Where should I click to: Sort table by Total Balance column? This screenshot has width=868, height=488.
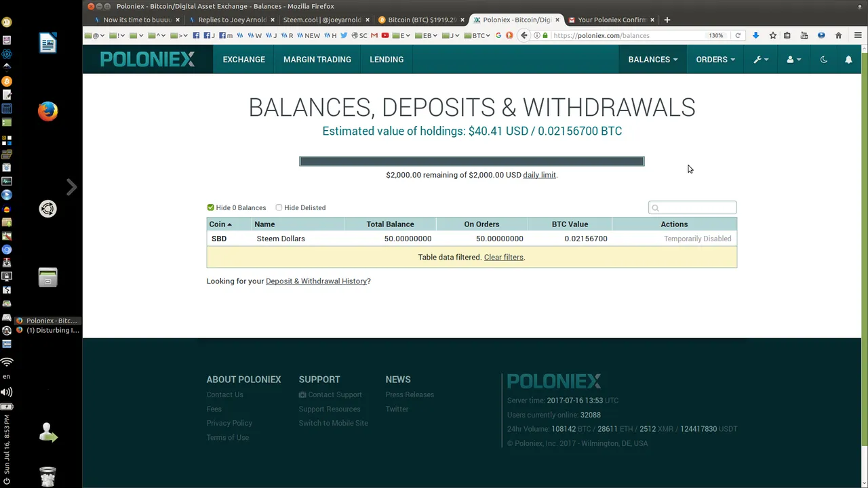tap(390, 224)
